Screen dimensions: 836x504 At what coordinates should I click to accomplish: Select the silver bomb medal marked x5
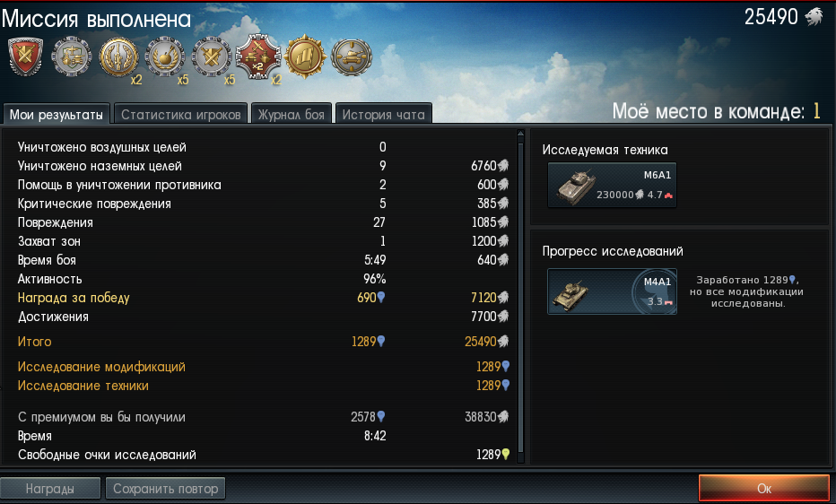point(165,56)
